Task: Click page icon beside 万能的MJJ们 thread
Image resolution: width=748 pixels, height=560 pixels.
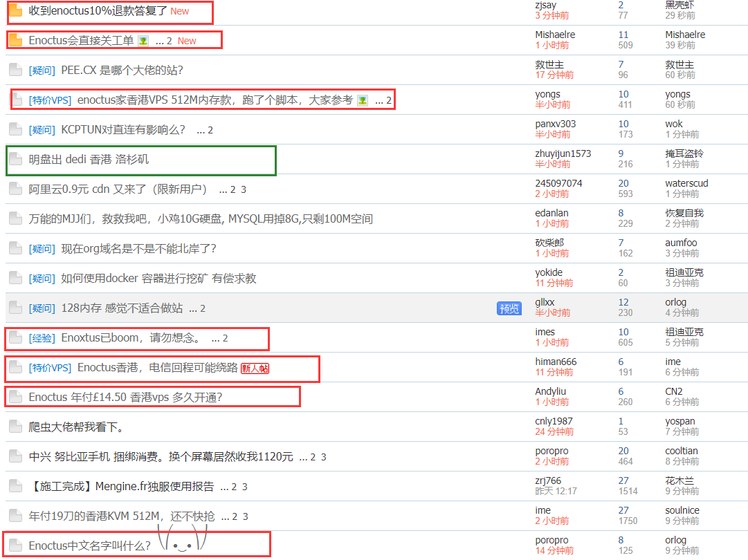Action: pyautogui.click(x=16, y=218)
